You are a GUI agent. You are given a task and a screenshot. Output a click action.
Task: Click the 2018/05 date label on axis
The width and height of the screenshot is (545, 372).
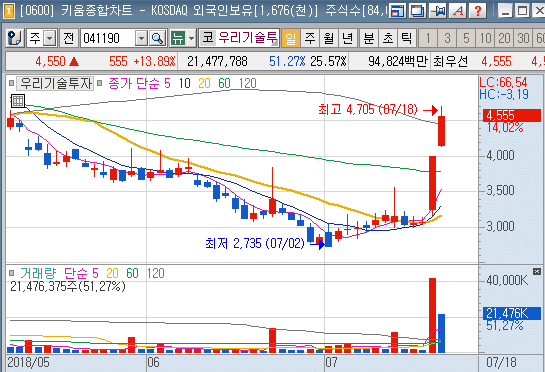tap(28, 363)
